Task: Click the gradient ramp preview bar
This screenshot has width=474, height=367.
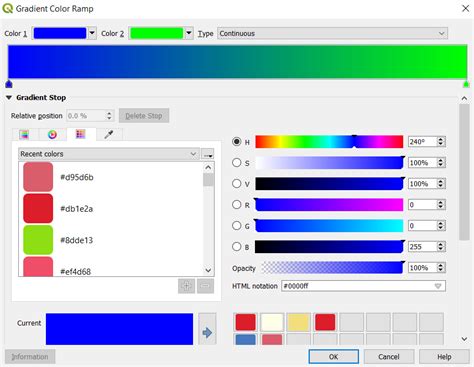Action: click(237, 62)
